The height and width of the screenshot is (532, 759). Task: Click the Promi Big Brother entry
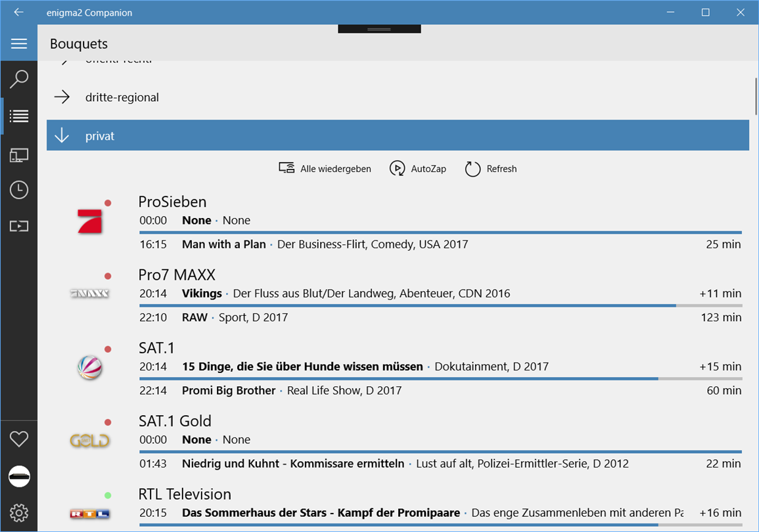[440, 390]
